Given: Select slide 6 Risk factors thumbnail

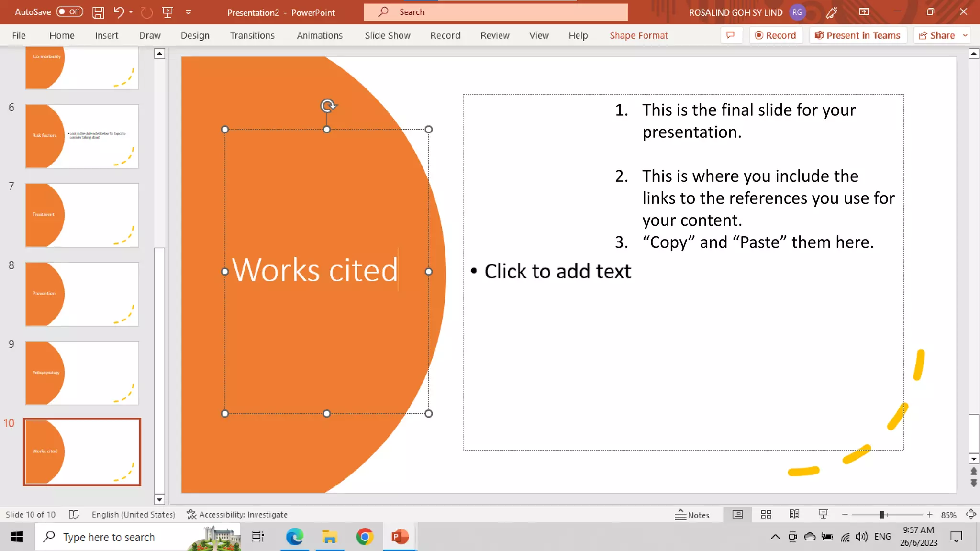Looking at the screenshot, I should pyautogui.click(x=82, y=136).
